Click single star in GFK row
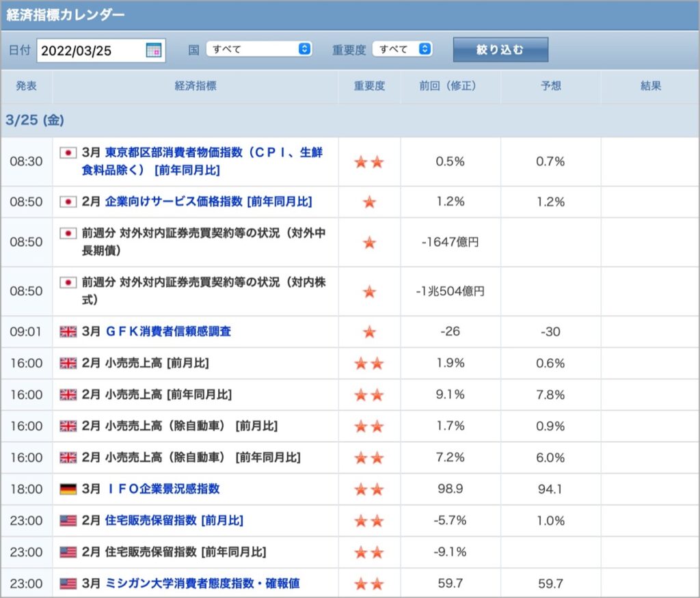Viewport: 700px width, 598px height. pyautogui.click(x=369, y=331)
